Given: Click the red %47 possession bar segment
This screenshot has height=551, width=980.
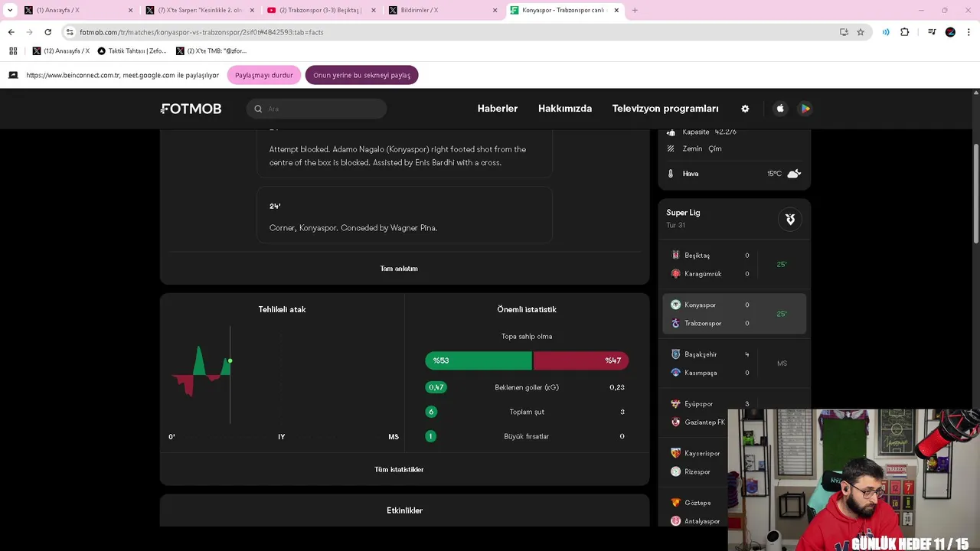Looking at the screenshot, I should [581, 360].
